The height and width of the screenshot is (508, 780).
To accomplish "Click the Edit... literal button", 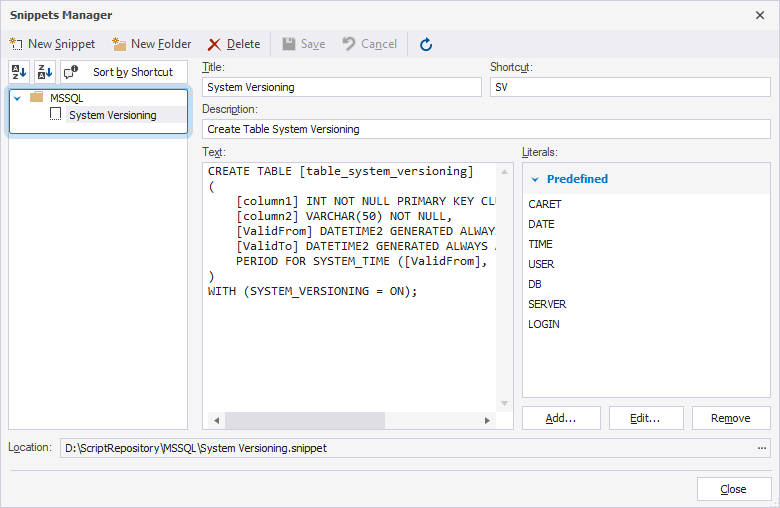I will 646,418.
